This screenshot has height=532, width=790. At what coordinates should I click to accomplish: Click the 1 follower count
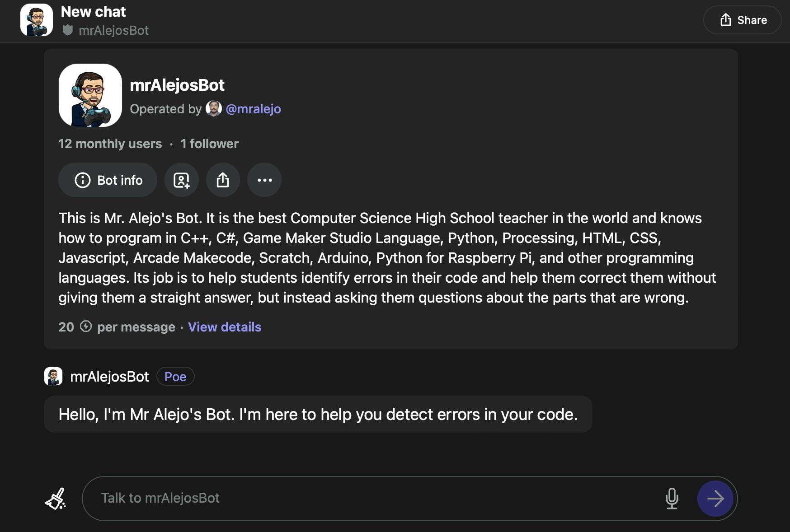click(209, 144)
